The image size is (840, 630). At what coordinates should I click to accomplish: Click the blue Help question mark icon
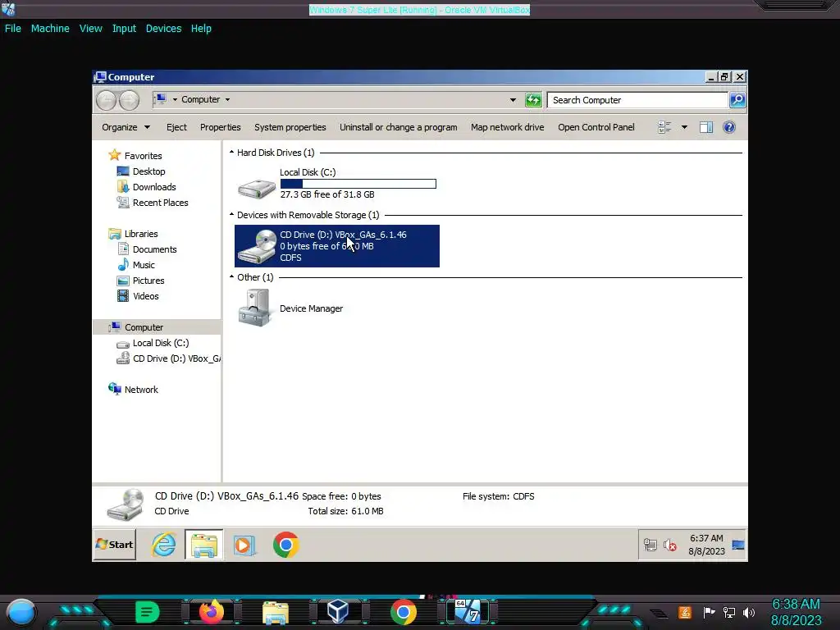click(728, 127)
